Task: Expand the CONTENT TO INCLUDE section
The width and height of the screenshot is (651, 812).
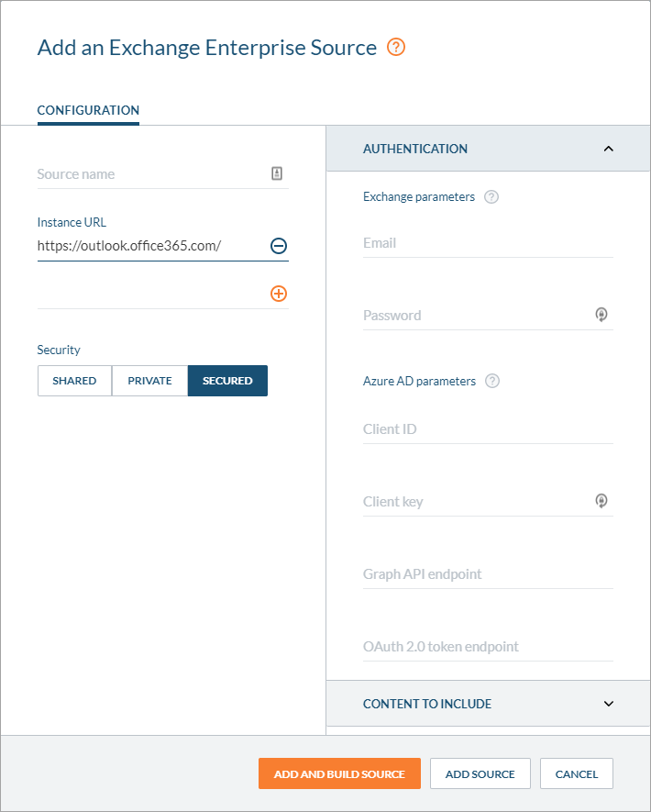Action: pos(609,704)
